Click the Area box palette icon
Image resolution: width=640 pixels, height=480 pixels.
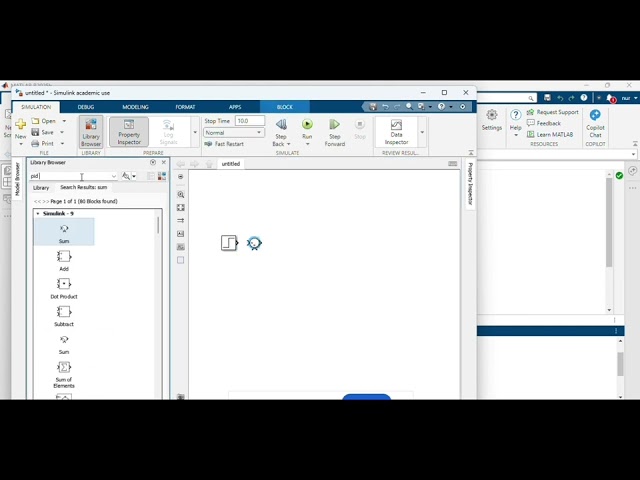(180, 260)
